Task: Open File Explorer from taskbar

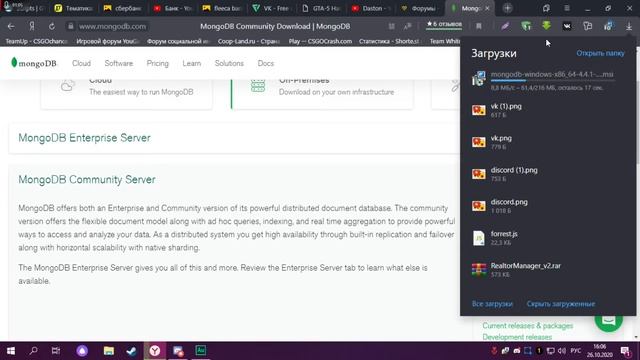Action: coord(109,351)
